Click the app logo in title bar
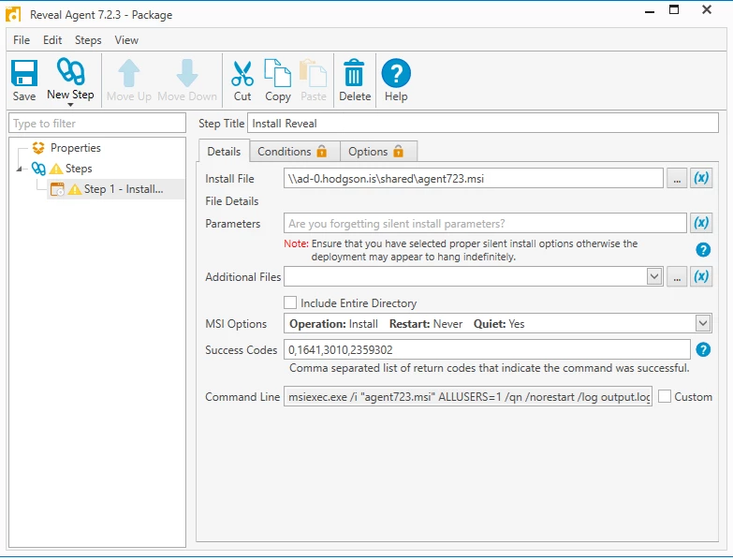733x560 pixels. pyautogui.click(x=13, y=14)
